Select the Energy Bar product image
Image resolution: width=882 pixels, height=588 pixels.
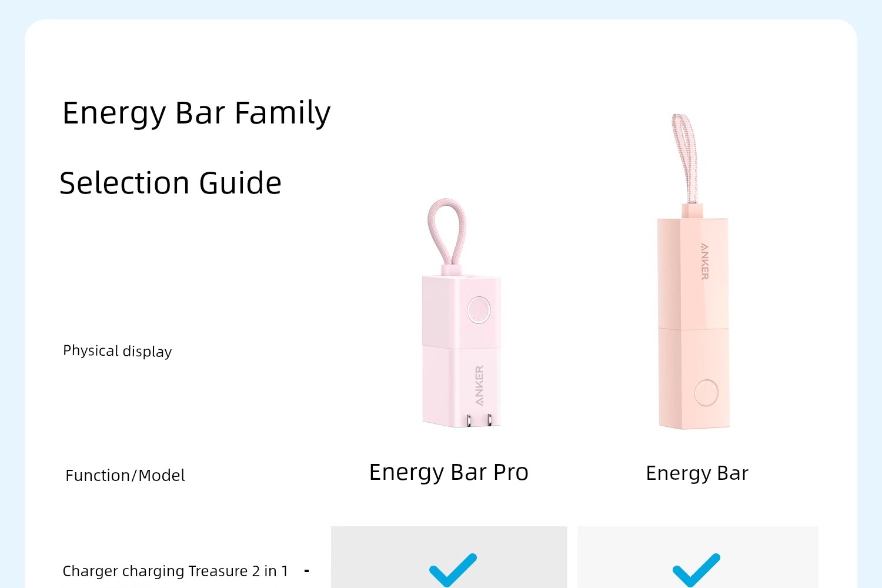click(x=694, y=272)
